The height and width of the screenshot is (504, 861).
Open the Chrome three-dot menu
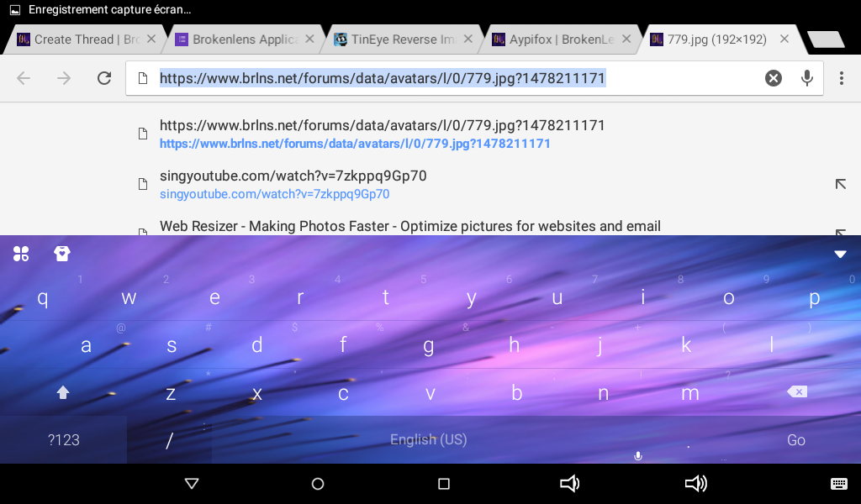(x=841, y=78)
